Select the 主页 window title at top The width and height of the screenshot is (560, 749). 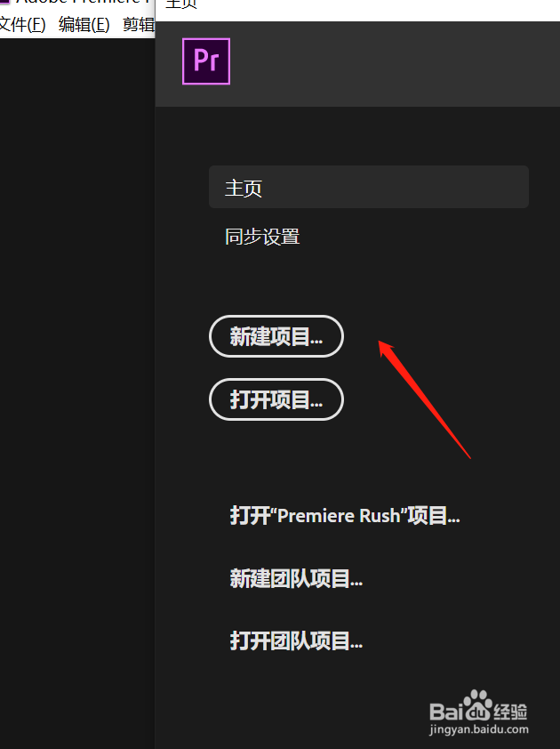pyautogui.click(x=181, y=4)
